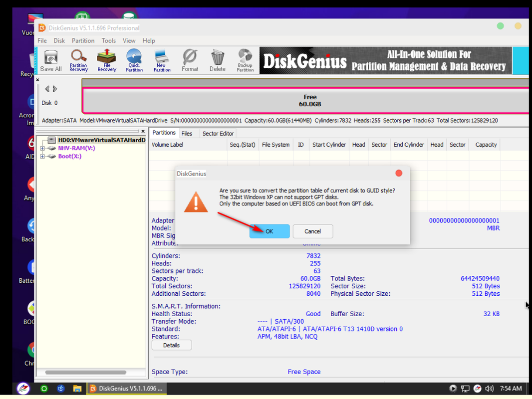Click the yellow window control button
The width and height of the screenshot is (532, 399).
pos(518,26)
